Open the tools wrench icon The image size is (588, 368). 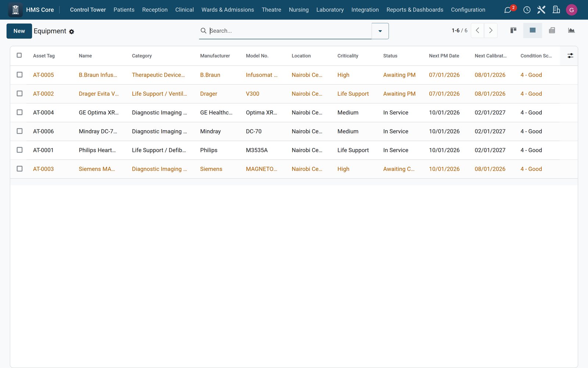[541, 10]
